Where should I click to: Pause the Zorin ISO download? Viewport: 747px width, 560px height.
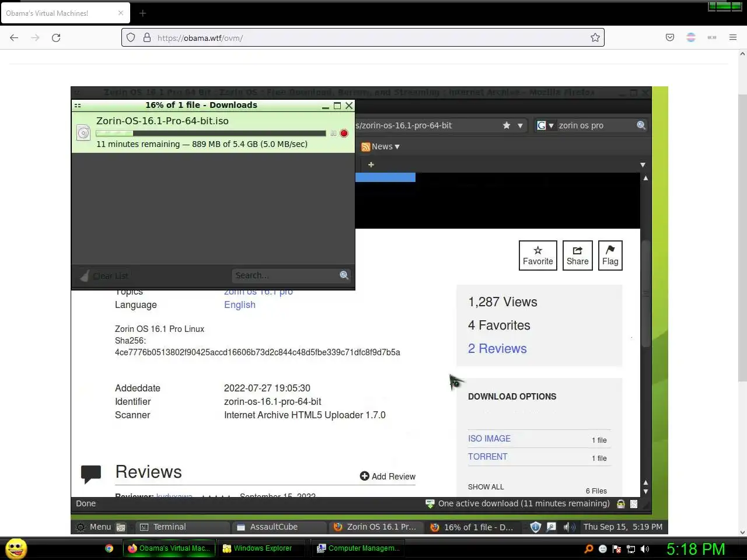333,134
